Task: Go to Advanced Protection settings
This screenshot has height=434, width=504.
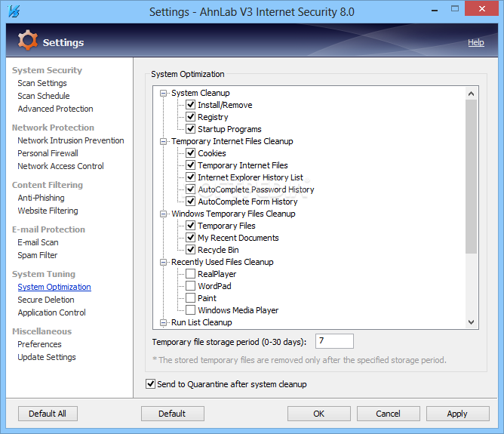Action: point(55,109)
